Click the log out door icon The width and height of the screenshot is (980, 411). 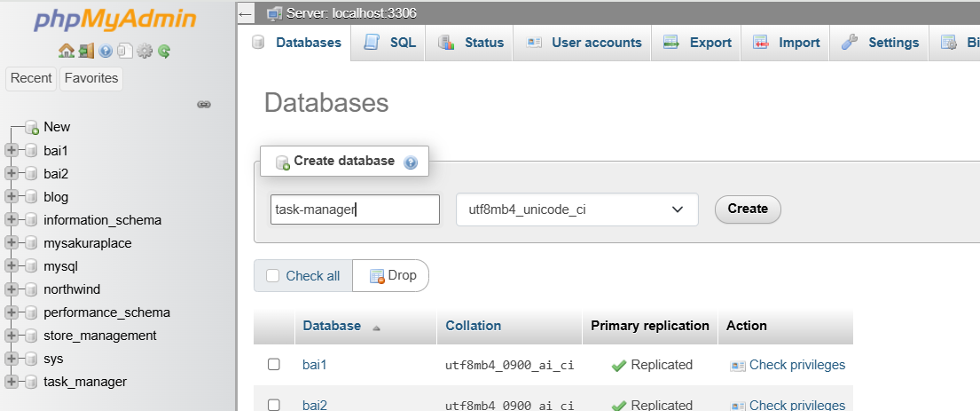(x=86, y=51)
